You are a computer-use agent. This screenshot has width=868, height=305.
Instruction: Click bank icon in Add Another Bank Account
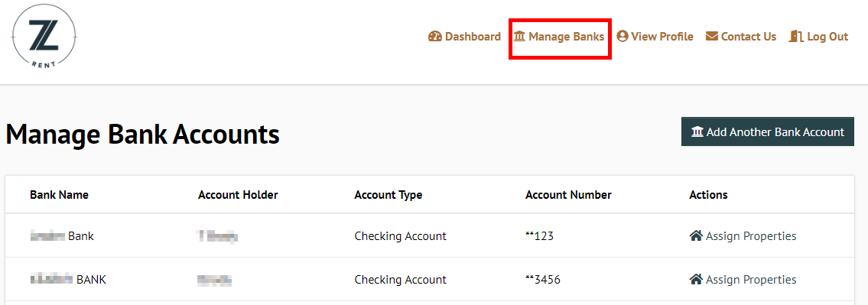tap(697, 131)
